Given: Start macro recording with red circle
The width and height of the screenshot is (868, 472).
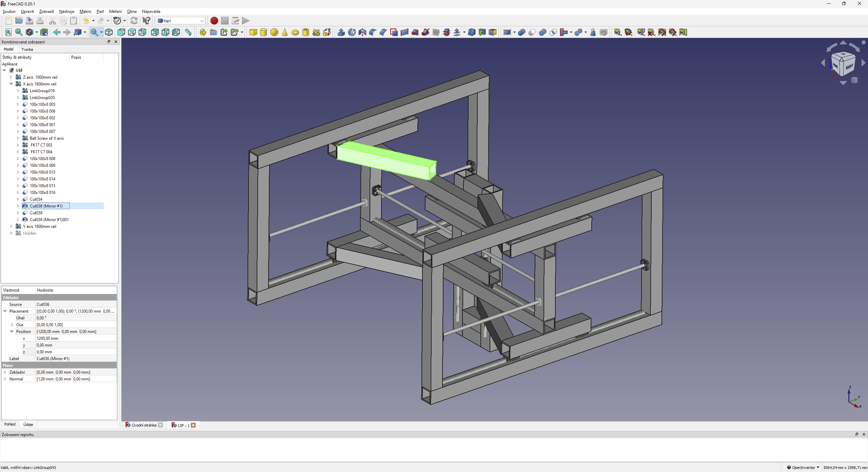Looking at the screenshot, I should [x=214, y=21].
